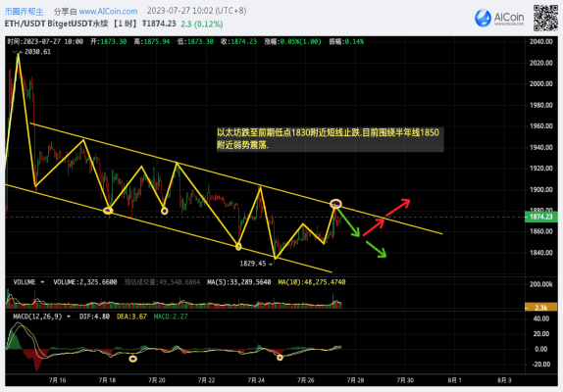Select the circled marker on upper trendline
Image resolution: width=563 pixels, height=392 pixels.
click(335, 204)
